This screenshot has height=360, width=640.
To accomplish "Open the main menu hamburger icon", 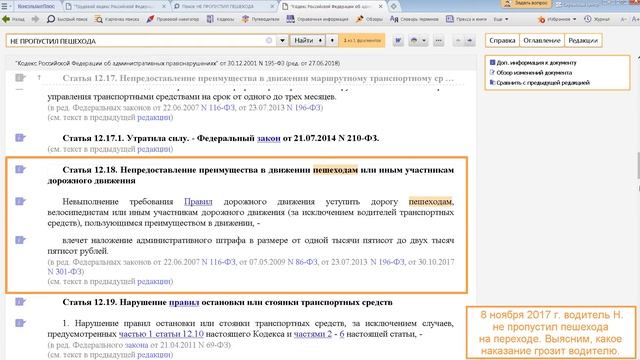I will (x=4, y=7).
